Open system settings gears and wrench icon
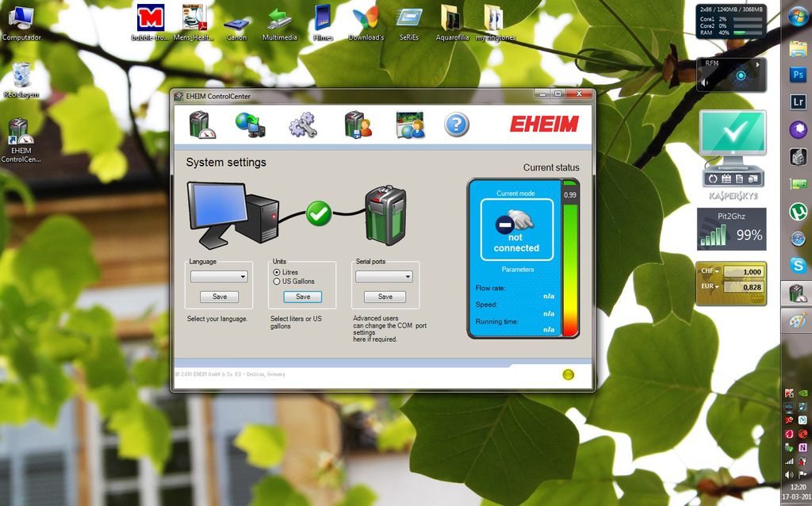 click(x=302, y=125)
